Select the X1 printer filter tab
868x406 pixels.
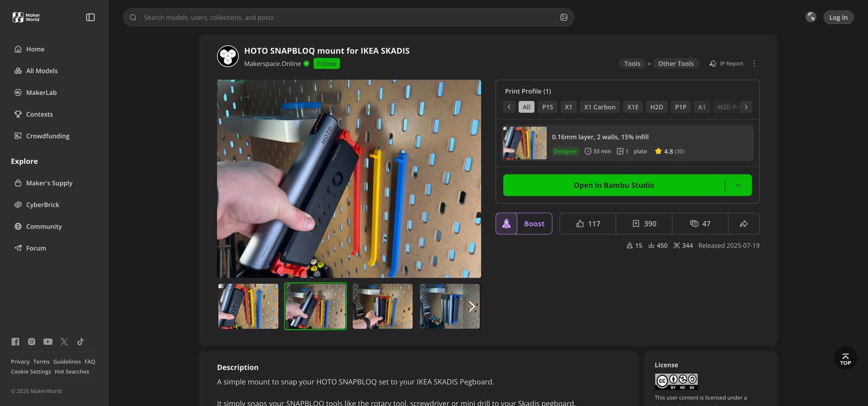click(569, 107)
